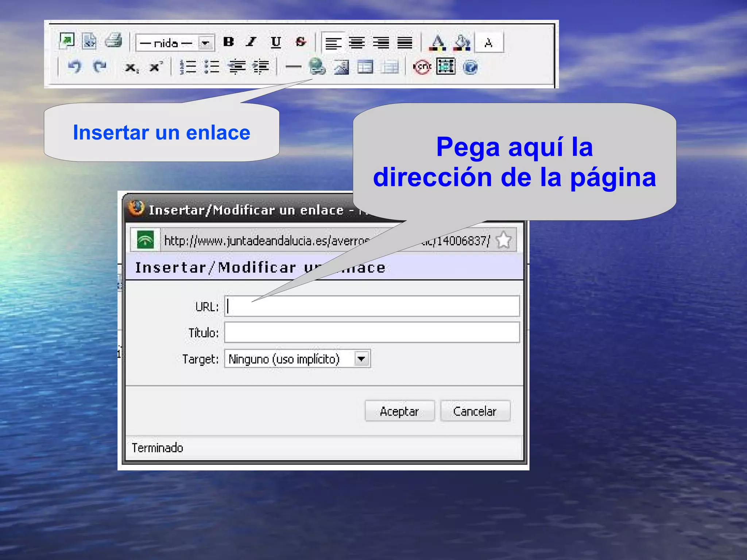The height and width of the screenshot is (560, 747).
Task: Toggle bold formatting
Action: (x=229, y=42)
